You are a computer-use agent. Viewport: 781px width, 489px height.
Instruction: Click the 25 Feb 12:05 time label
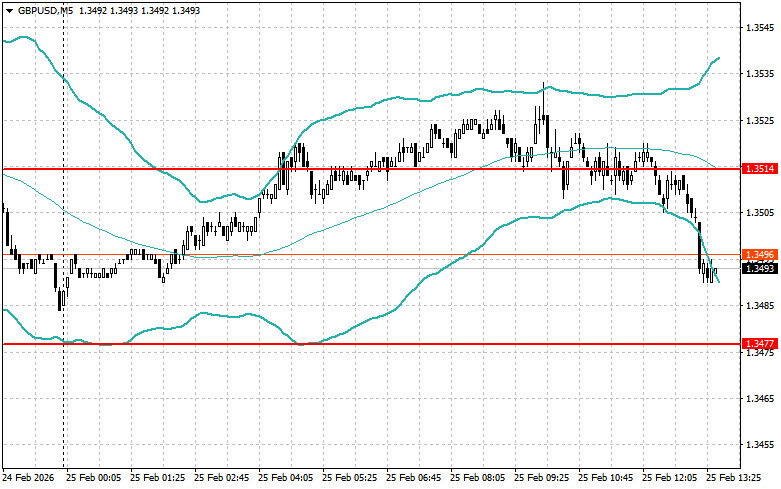[x=669, y=478]
